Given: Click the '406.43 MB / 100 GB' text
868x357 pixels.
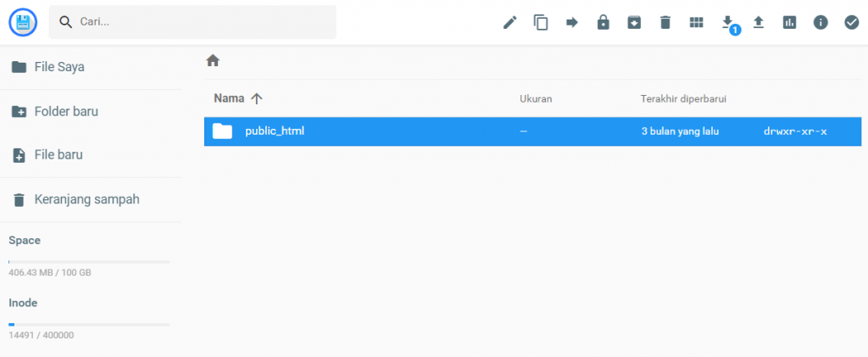Looking at the screenshot, I should point(50,273).
